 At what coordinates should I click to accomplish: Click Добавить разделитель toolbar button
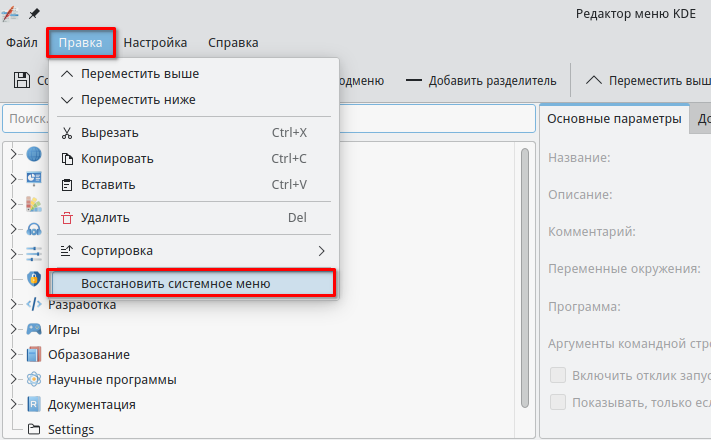[479, 80]
